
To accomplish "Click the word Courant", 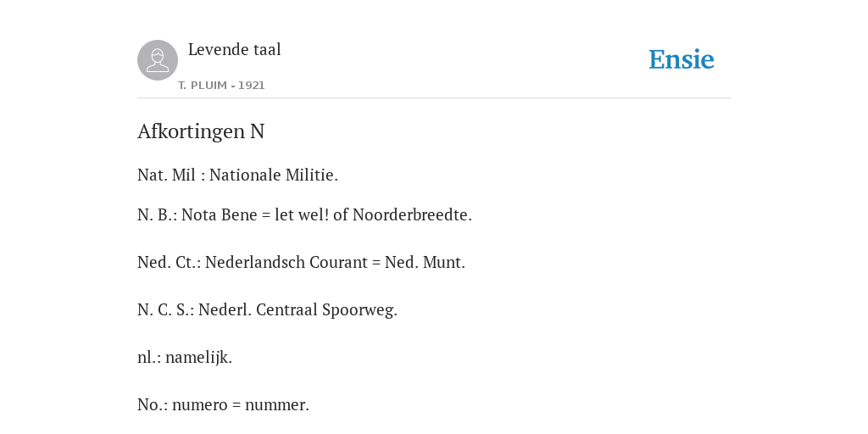I will (338, 263).
